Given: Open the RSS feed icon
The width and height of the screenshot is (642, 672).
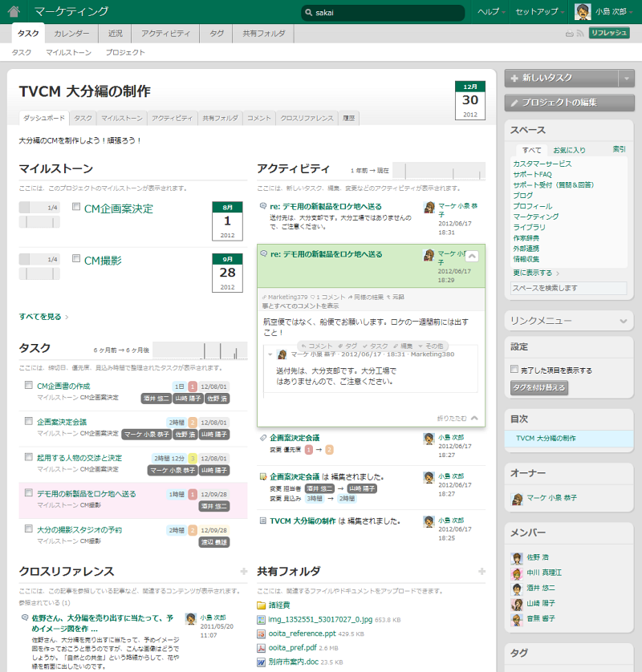Looking at the screenshot, I should [x=579, y=34].
